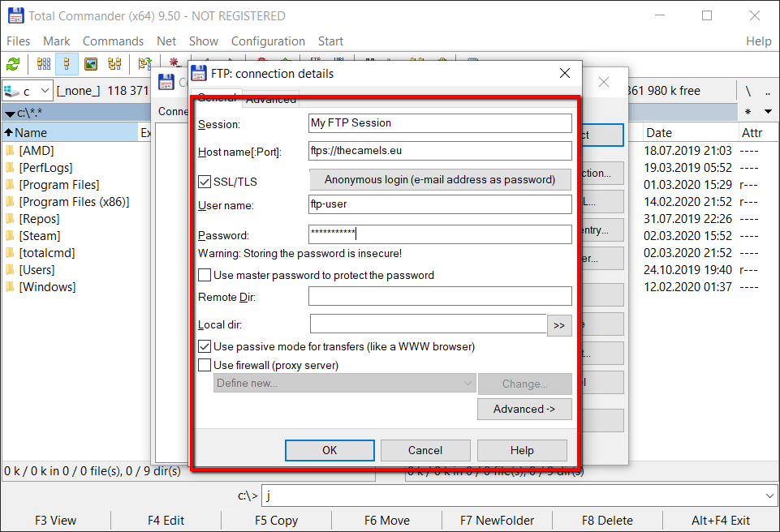Click the Session name input field
Screen dimensions: 780x532
point(440,123)
